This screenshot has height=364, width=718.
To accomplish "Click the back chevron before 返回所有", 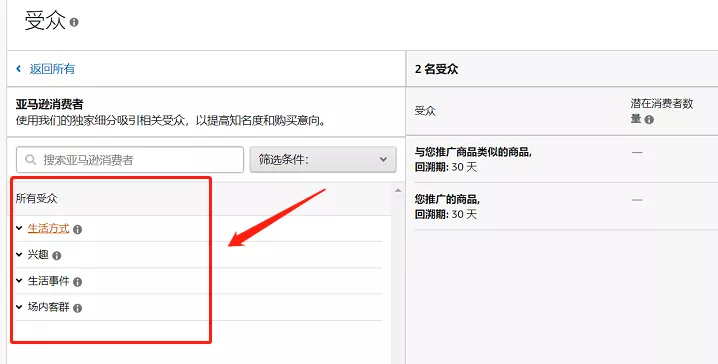I will [18, 69].
